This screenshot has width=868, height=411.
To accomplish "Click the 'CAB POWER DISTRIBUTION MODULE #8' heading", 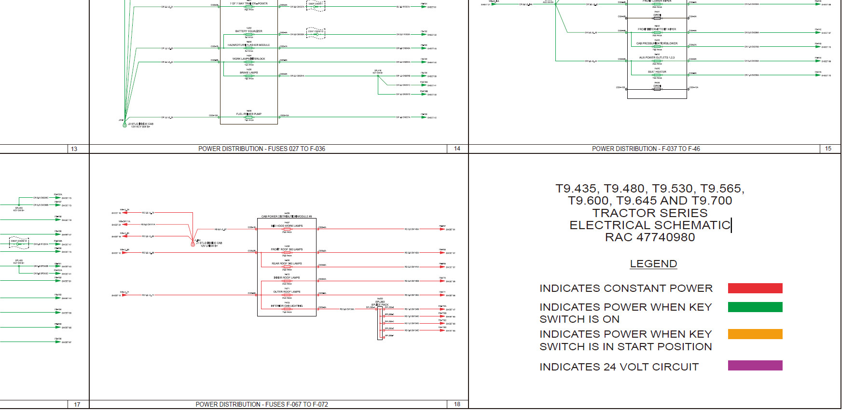I will (287, 217).
